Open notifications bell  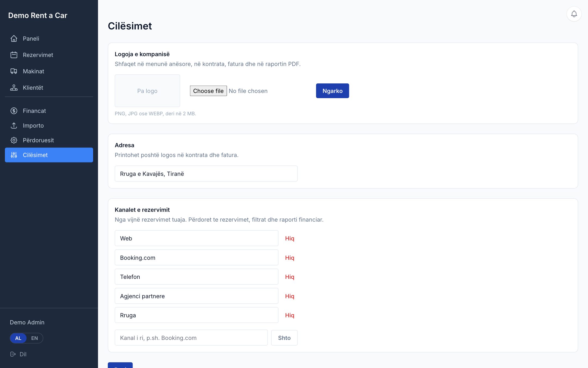(574, 14)
